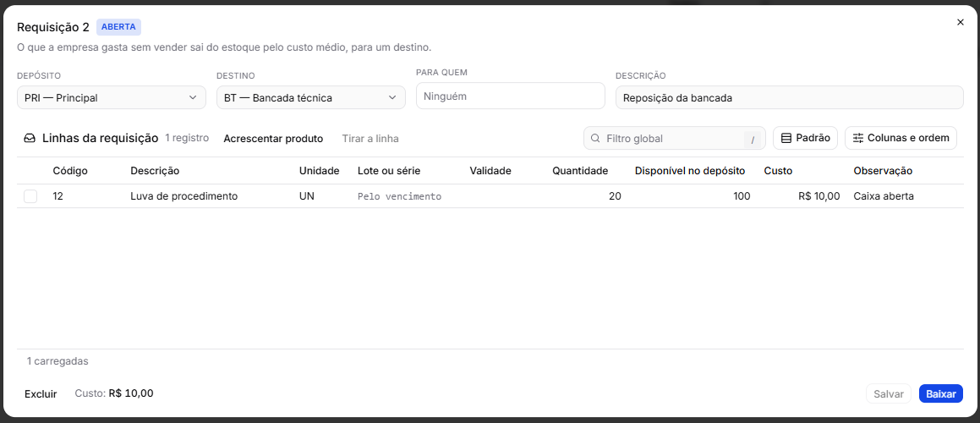This screenshot has height=423, width=980.
Task: Focus the Filtro global search box
Action: tap(675, 138)
